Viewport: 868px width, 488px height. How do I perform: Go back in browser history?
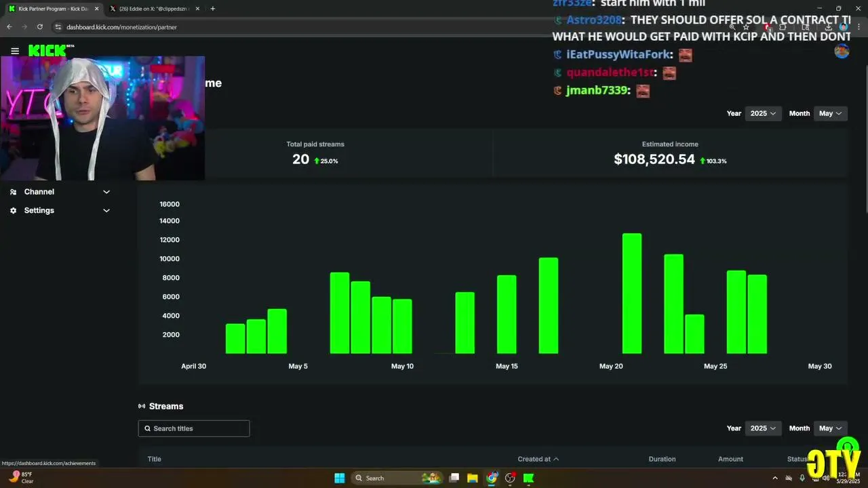coord(9,27)
